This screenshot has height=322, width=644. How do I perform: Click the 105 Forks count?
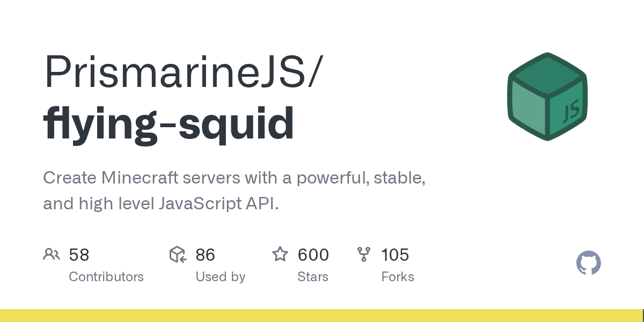(x=395, y=254)
